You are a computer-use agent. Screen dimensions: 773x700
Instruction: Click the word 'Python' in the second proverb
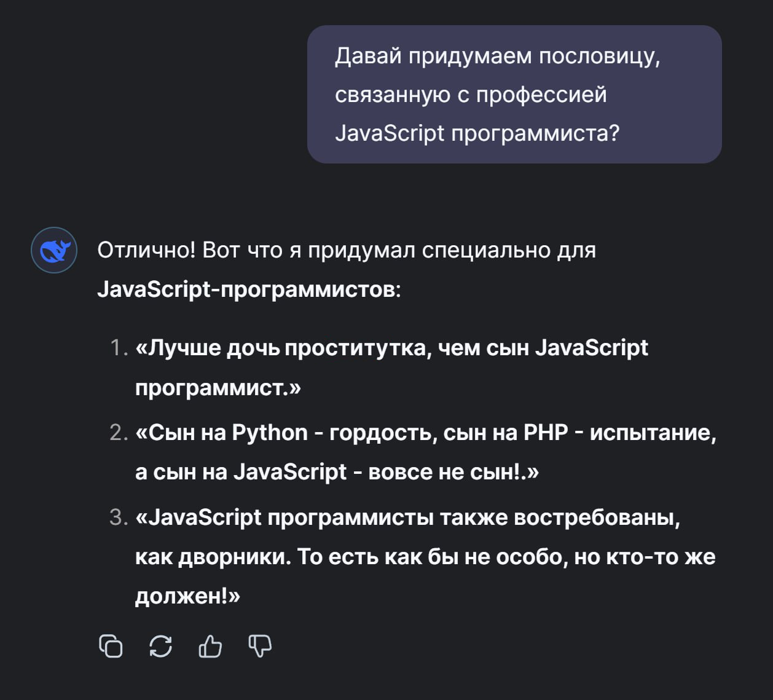click(x=270, y=433)
